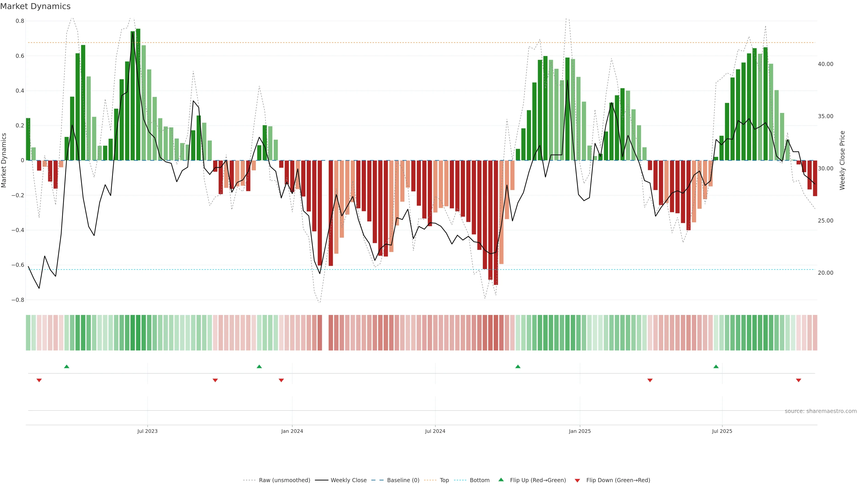Toggle the Bottom legend entry
This screenshot has height=488, width=868.
coord(479,480)
